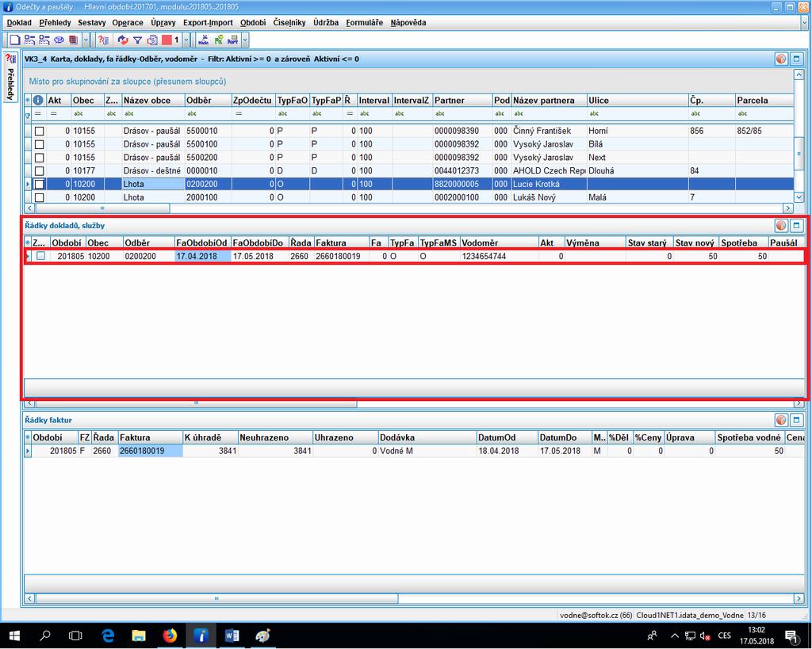Image resolution: width=812 pixels, height=649 pixels.
Task: Open File Explorer from the taskbar
Action: point(138,636)
